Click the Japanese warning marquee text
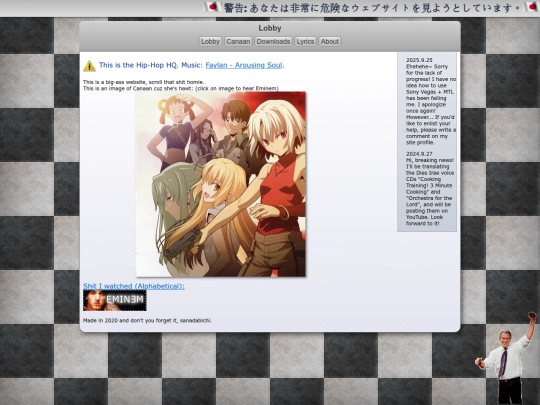This screenshot has width=540, height=405. [x=372, y=8]
